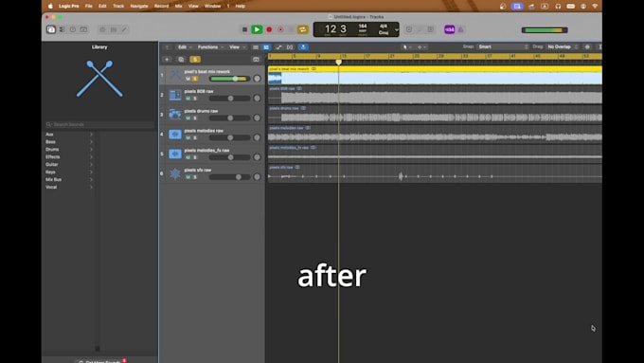The width and height of the screenshot is (644, 363).
Task: Click the Capture Recording button
Action: tap(281, 29)
